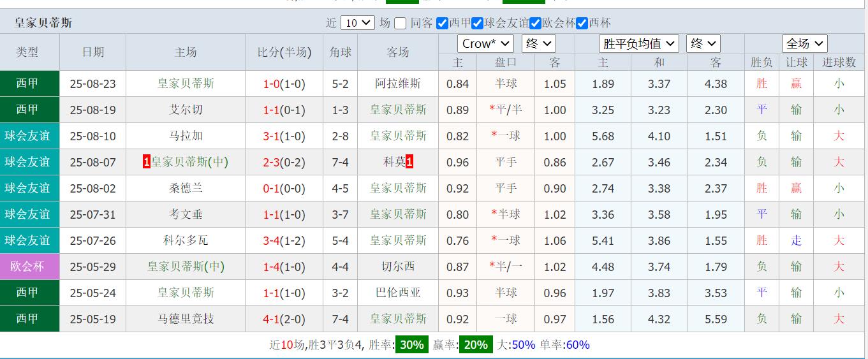Screen dimensions: 868x359
Task: Click red card icon before 皇家贝蒂斯(中)
Action: pos(147,162)
